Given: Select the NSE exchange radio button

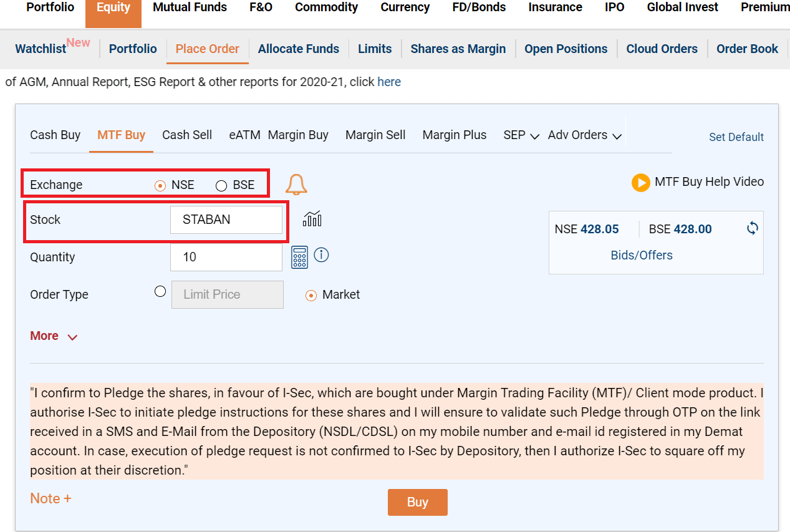Looking at the screenshot, I should pyautogui.click(x=160, y=185).
